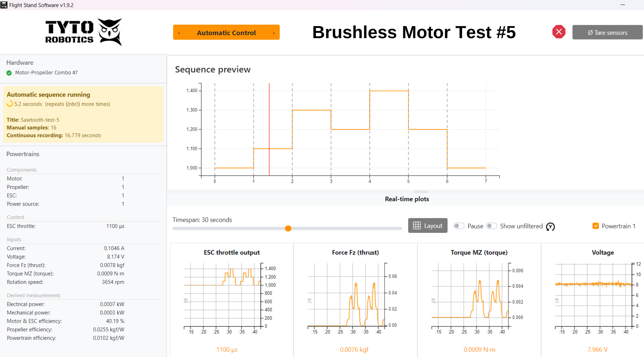Click the Motor-Propeller Combo #7 hardware entry

coord(46,73)
